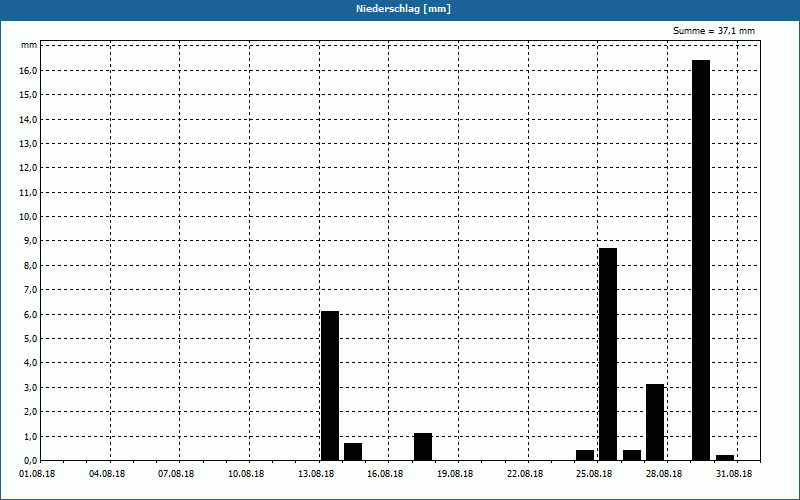This screenshot has width=800, height=500.
Task: Click the '13,0' y-axis value
Action: (x=29, y=143)
